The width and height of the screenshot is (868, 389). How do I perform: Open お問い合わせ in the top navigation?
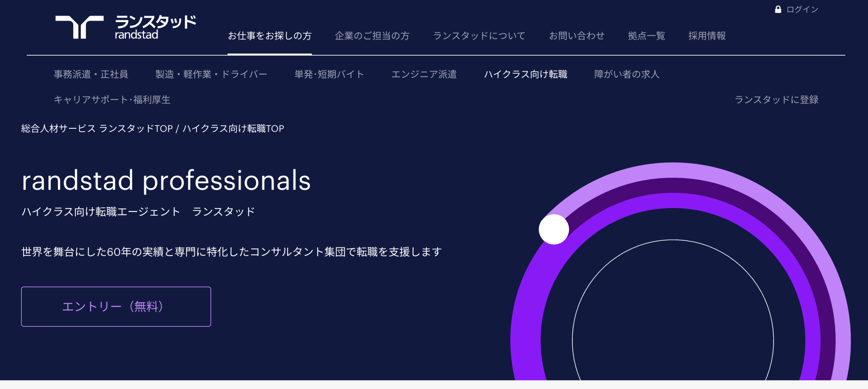click(576, 36)
